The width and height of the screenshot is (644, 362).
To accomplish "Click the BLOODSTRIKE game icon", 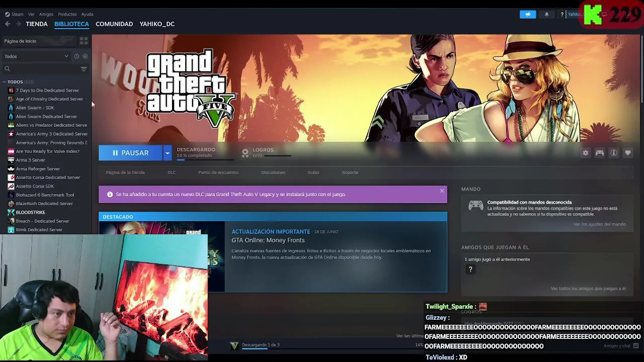I will [11, 212].
